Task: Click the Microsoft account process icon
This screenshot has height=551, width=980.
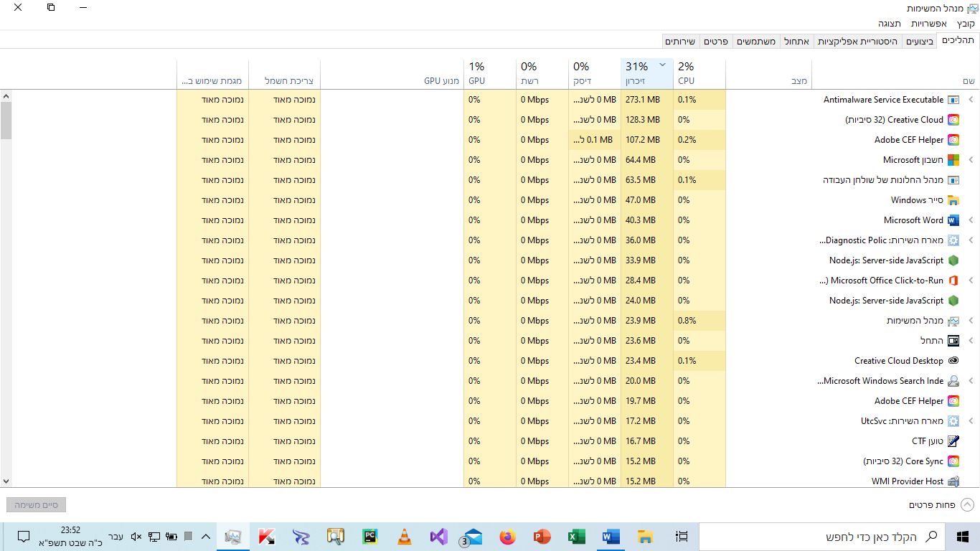Action: tap(953, 160)
